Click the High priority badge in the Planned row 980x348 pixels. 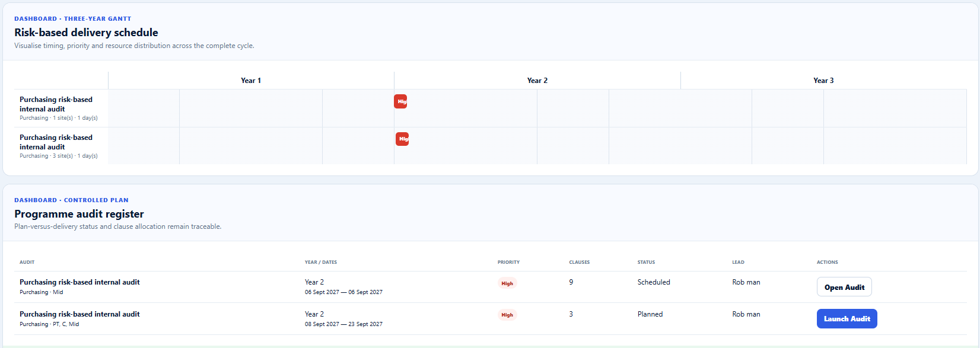click(x=507, y=315)
